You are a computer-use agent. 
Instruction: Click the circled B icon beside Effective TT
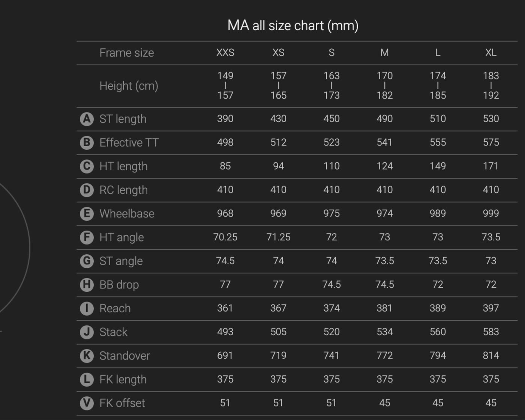(x=87, y=142)
